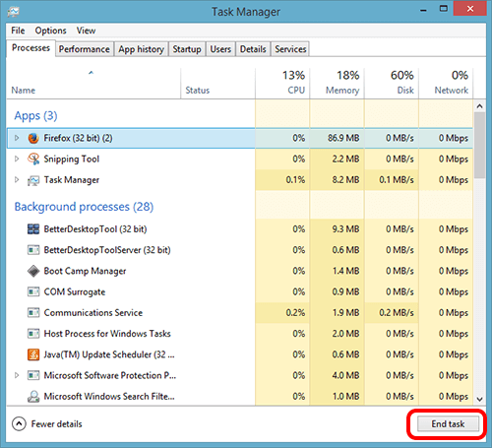Viewport: 492px width, 448px height.
Task: Select the Snipping Tool row name
Action: [72, 160]
